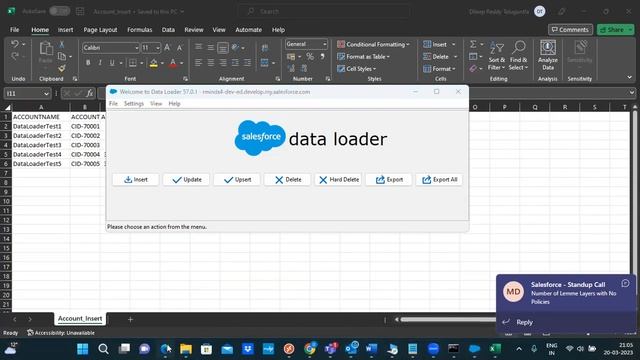The height and width of the screenshot is (360, 640).
Task: Click the Insert Function fx icon
Action: point(90,93)
